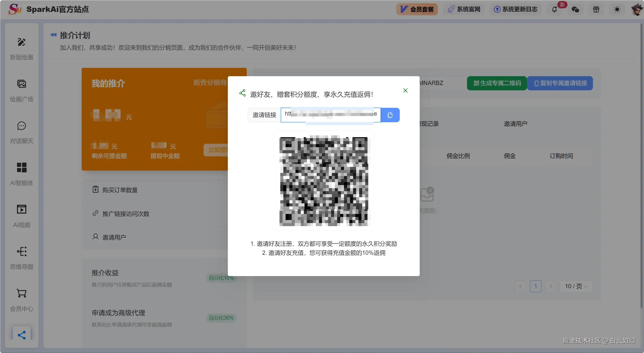Click the invite QR code image
Image resolution: width=644 pixels, height=353 pixels.
pyautogui.click(x=324, y=181)
